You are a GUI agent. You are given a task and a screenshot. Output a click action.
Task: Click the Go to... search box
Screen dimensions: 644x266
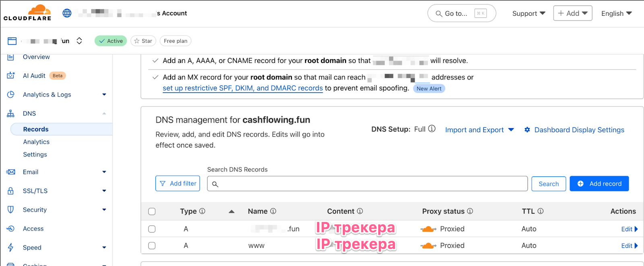[462, 13]
